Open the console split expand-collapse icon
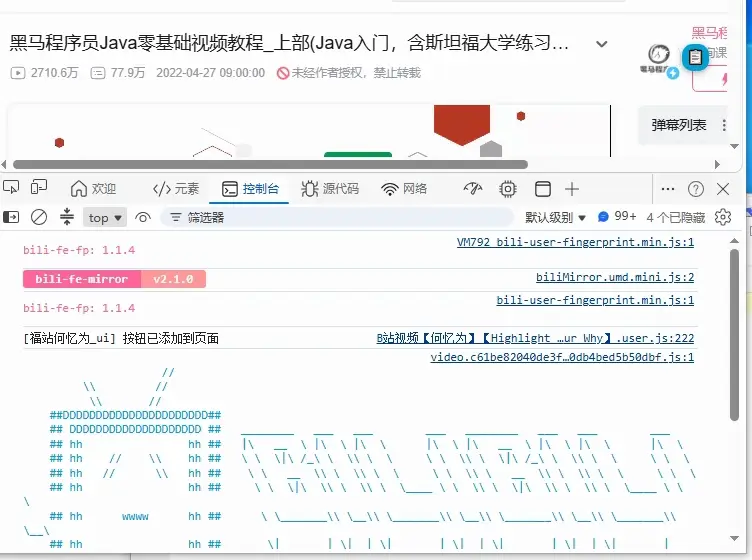 click(67, 217)
